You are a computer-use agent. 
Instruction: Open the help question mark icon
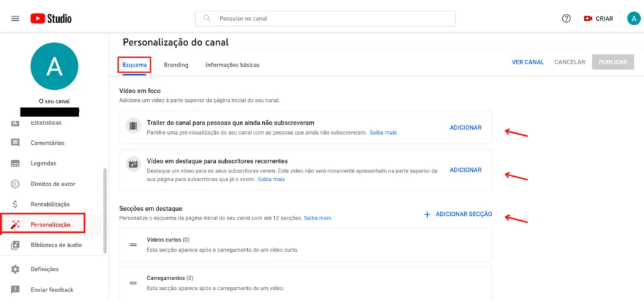(566, 19)
